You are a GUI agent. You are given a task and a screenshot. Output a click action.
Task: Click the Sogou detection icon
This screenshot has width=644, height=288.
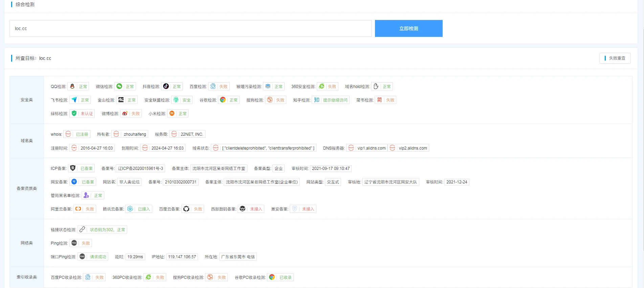[270, 100]
